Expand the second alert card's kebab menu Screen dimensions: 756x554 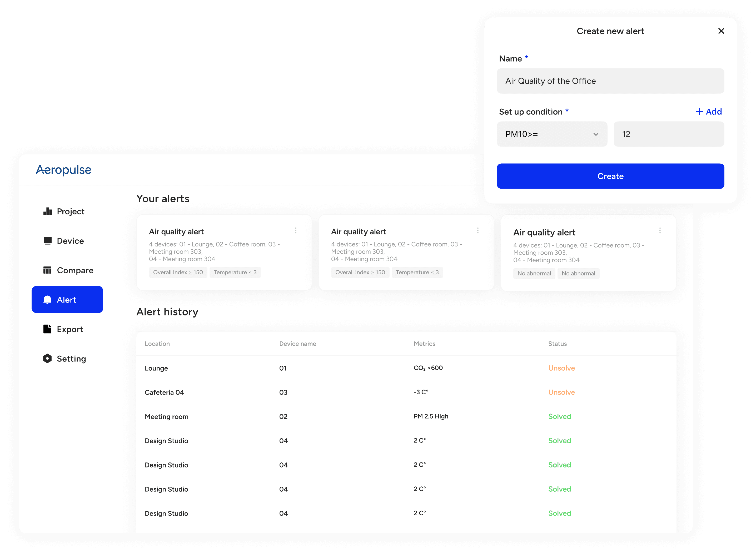click(478, 230)
